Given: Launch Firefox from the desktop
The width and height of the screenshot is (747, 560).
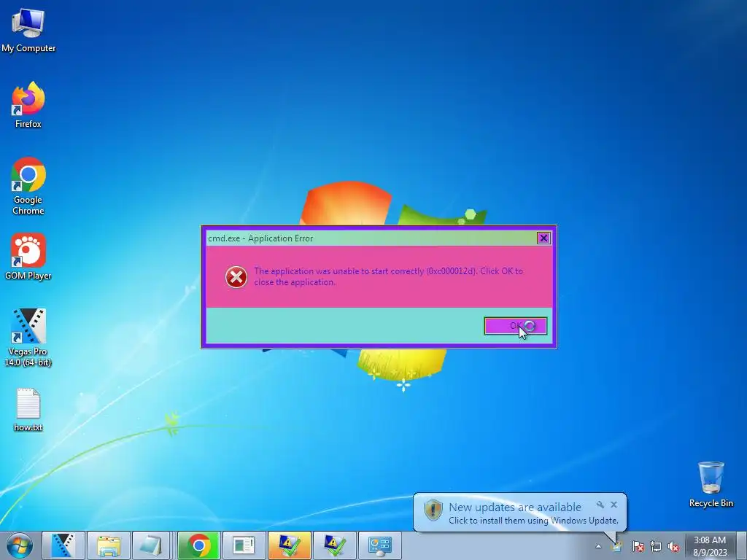Looking at the screenshot, I should [28, 105].
